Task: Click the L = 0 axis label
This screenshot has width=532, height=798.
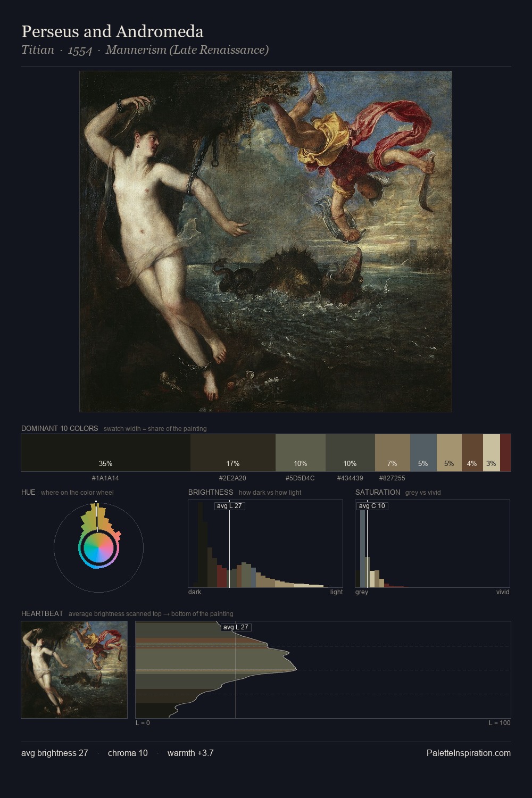Action: (x=143, y=723)
